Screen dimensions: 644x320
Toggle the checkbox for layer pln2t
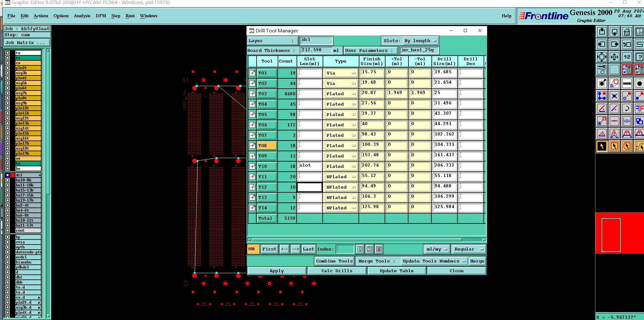pyautogui.click(x=8, y=68)
